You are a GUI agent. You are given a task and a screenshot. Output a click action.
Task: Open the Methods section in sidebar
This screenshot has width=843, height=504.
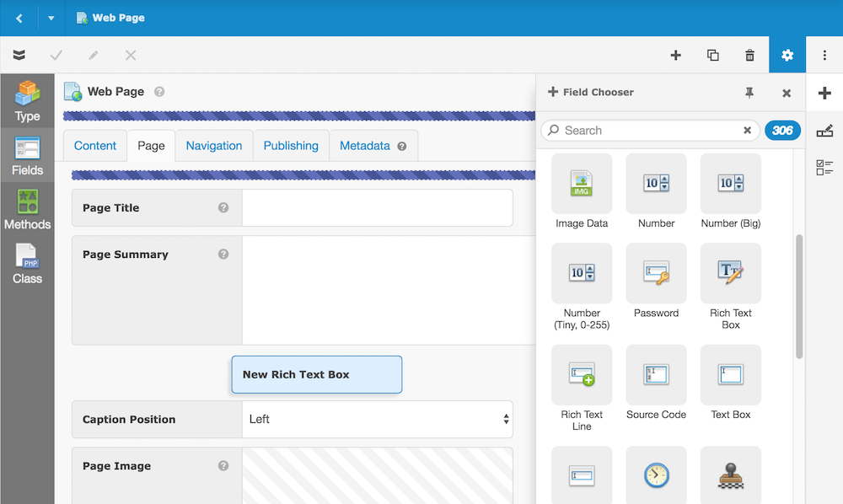point(27,211)
